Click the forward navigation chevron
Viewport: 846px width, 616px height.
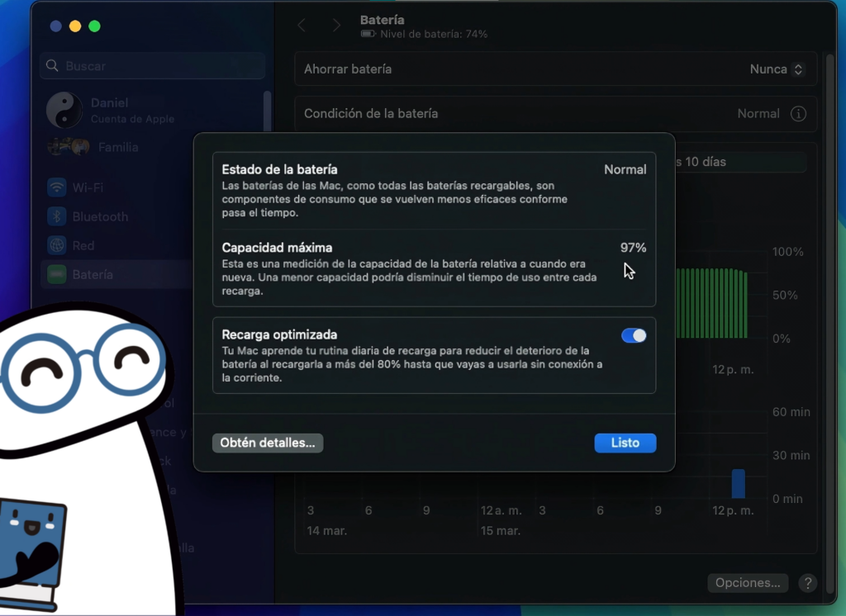tap(337, 25)
